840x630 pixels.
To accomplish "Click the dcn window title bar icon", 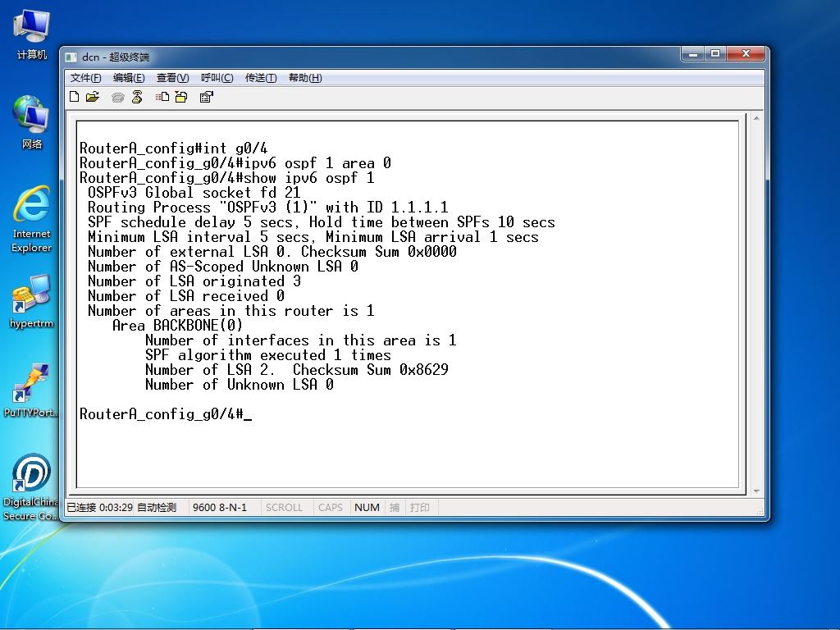I will point(71,57).
